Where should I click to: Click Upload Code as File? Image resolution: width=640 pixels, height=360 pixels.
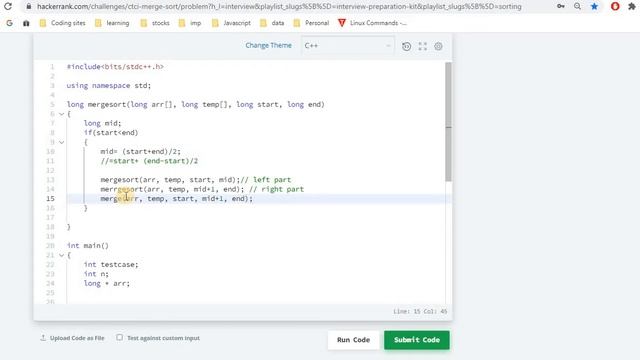(x=77, y=338)
